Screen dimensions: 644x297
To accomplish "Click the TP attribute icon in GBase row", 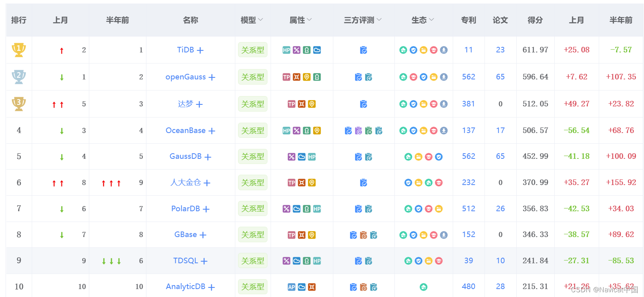I will [292, 235].
